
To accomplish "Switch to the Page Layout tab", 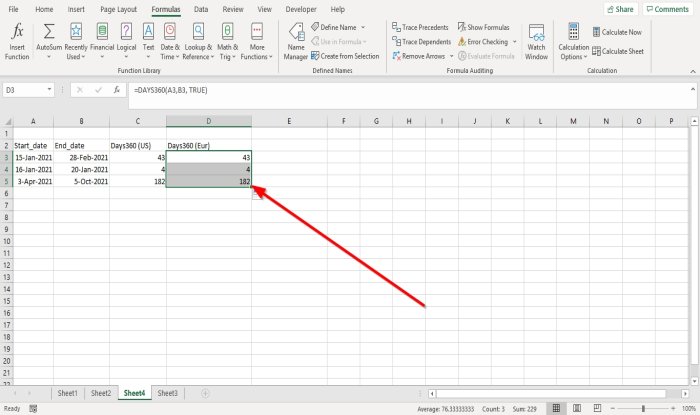I will click(x=118, y=9).
